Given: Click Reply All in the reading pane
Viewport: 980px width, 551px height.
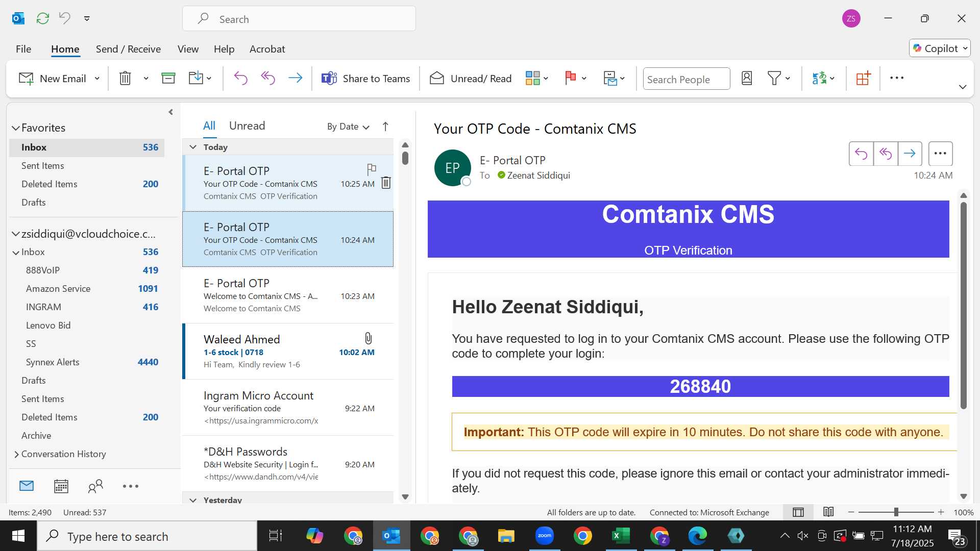Looking at the screenshot, I should [x=886, y=154].
